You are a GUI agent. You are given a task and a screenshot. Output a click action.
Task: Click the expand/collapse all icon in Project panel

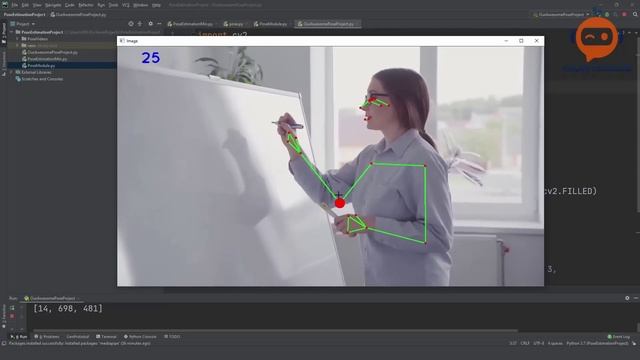pos(140,24)
